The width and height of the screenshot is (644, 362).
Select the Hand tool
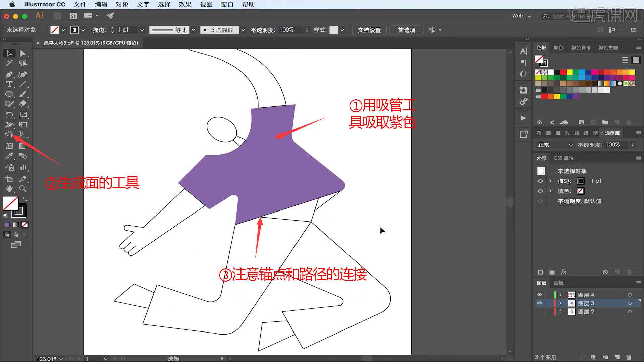pyautogui.click(x=8, y=188)
